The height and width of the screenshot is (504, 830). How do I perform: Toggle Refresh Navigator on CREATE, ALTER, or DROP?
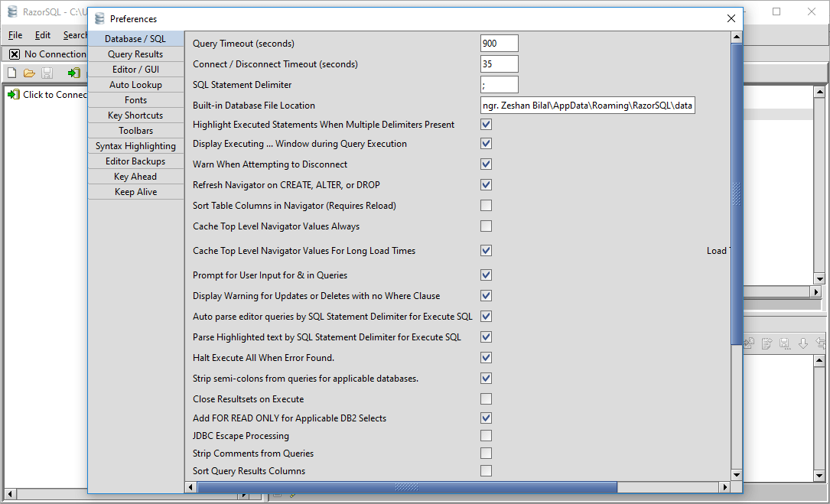pyautogui.click(x=486, y=185)
